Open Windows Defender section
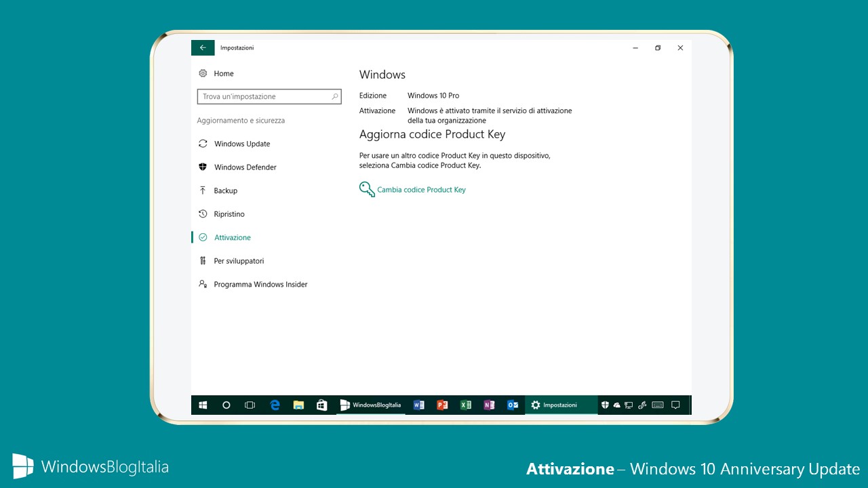868x488 pixels. (245, 167)
